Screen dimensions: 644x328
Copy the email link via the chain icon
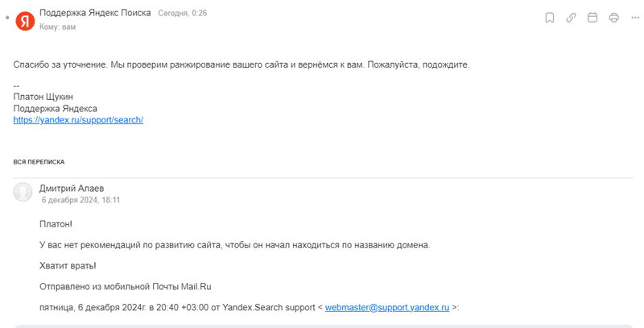click(x=571, y=18)
